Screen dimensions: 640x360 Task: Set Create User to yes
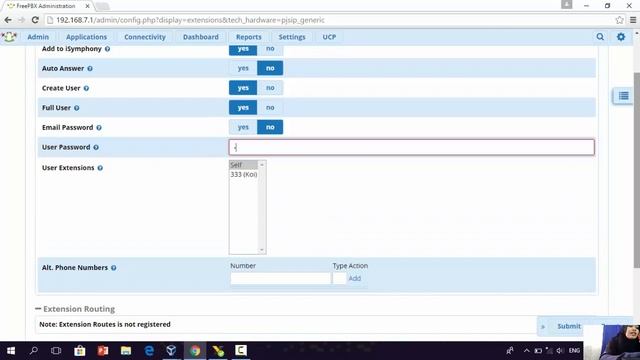(243, 88)
